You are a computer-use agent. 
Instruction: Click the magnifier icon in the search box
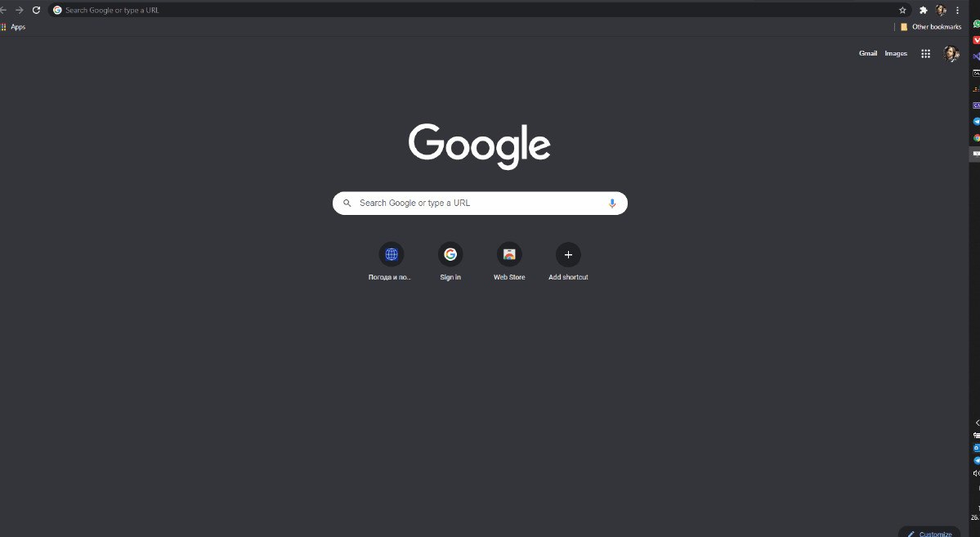[x=347, y=204]
